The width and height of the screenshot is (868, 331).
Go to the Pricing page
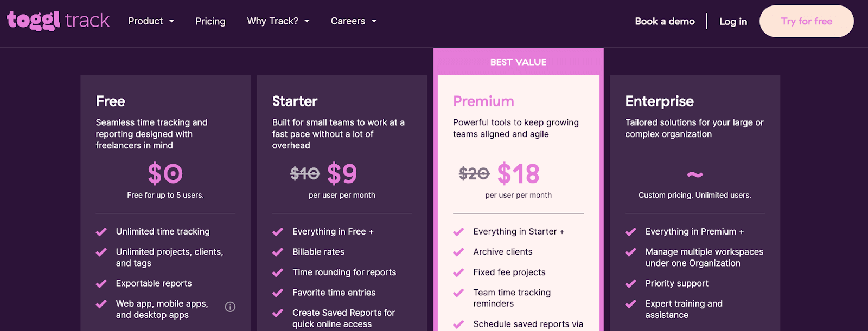210,21
